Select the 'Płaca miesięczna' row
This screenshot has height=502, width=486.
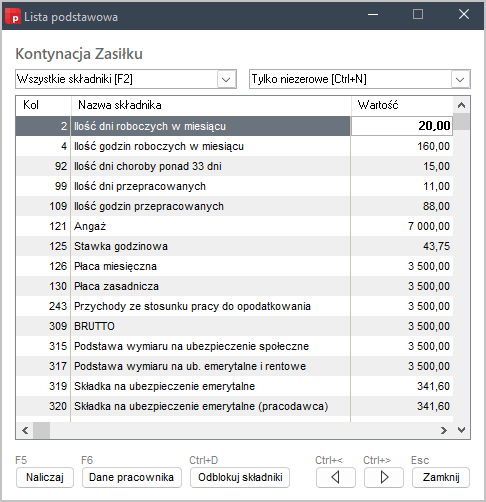(x=234, y=266)
